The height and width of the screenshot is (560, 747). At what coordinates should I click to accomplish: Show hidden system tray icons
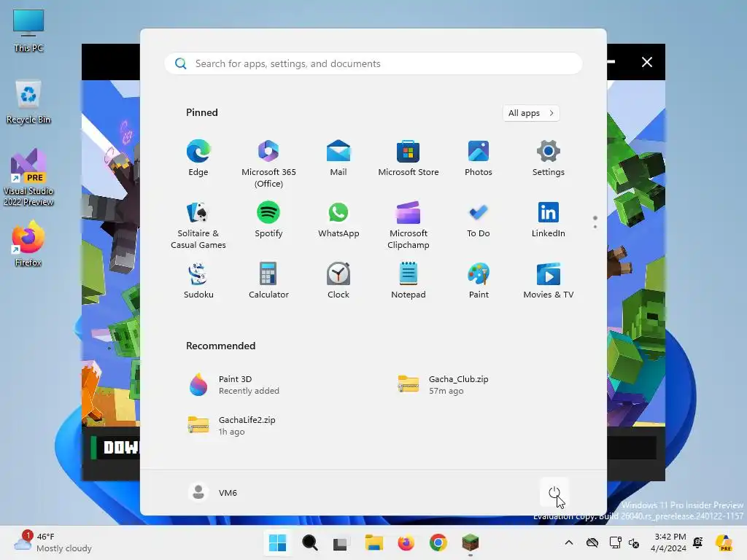[569, 542]
